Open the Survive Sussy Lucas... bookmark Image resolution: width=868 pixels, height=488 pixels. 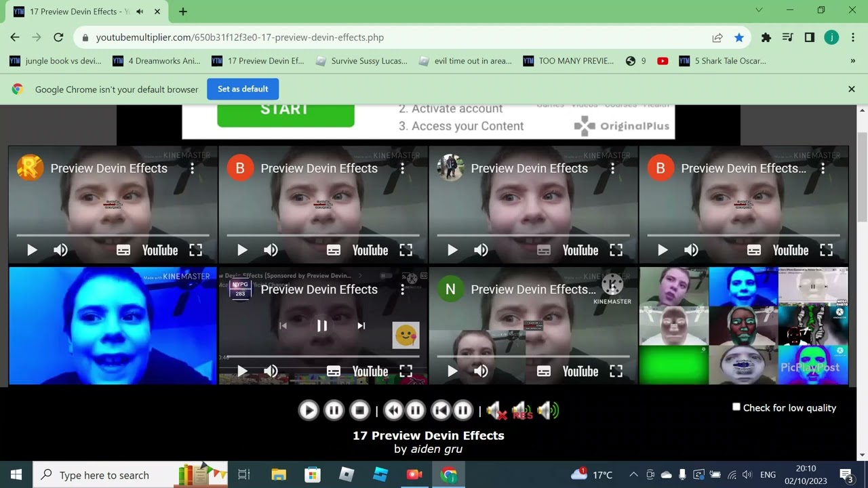point(361,61)
